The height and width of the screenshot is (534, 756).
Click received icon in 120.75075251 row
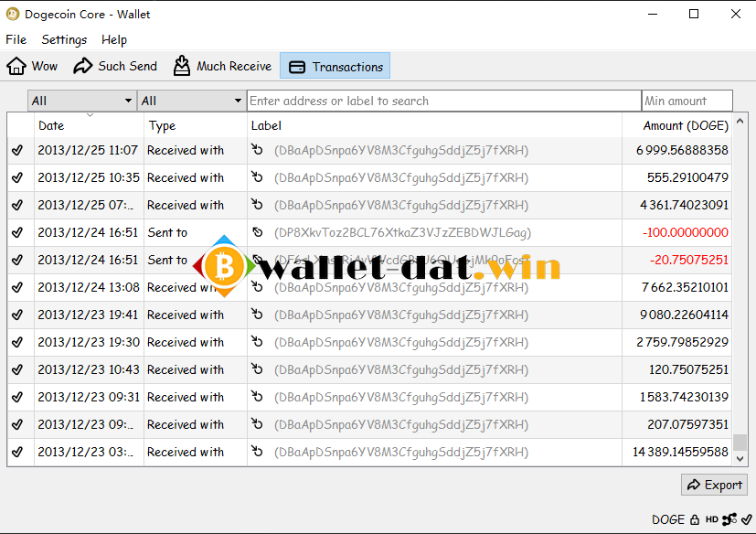pos(257,369)
